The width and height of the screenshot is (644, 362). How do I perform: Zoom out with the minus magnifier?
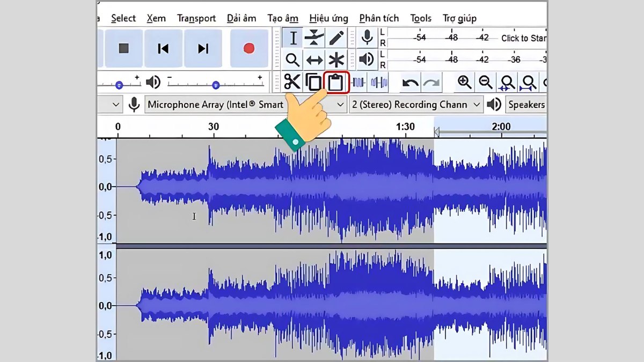pyautogui.click(x=486, y=83)
